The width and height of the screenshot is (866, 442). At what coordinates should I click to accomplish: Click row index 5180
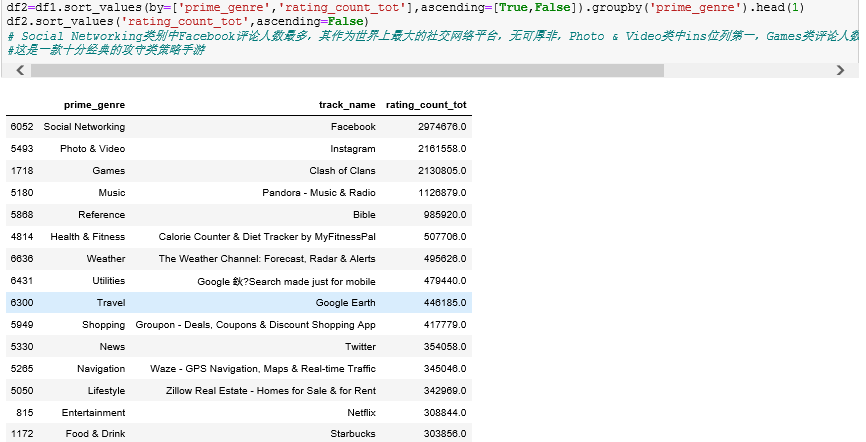[x=22, y=193]
